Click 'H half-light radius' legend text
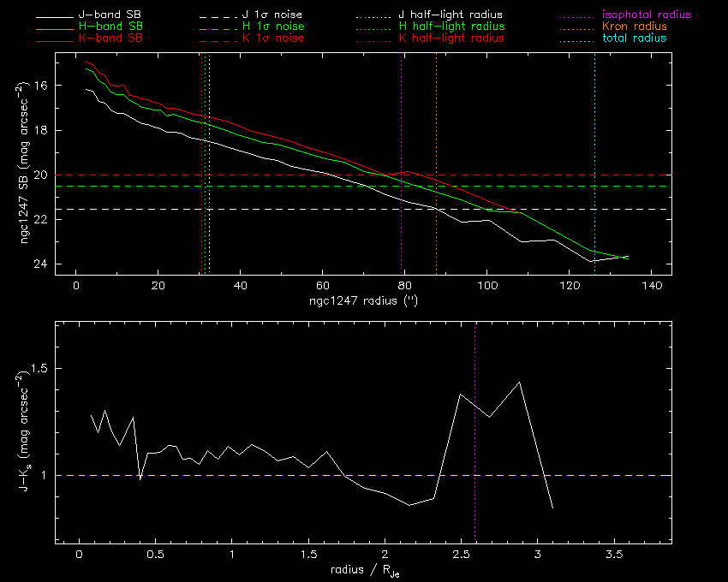 pos(451,27)
